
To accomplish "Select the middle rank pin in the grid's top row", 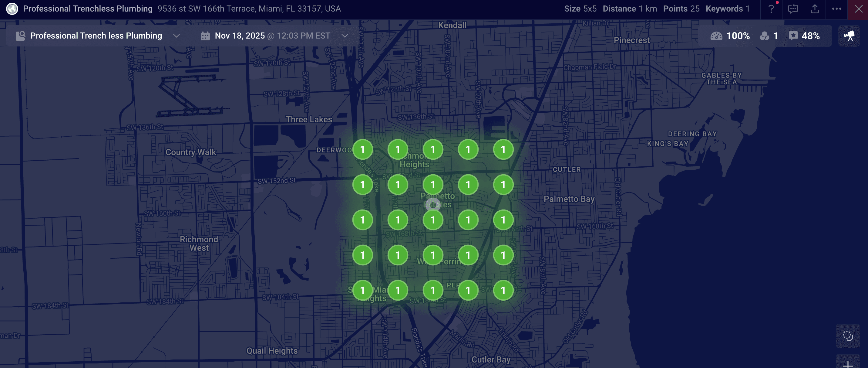I will (433, 149).
